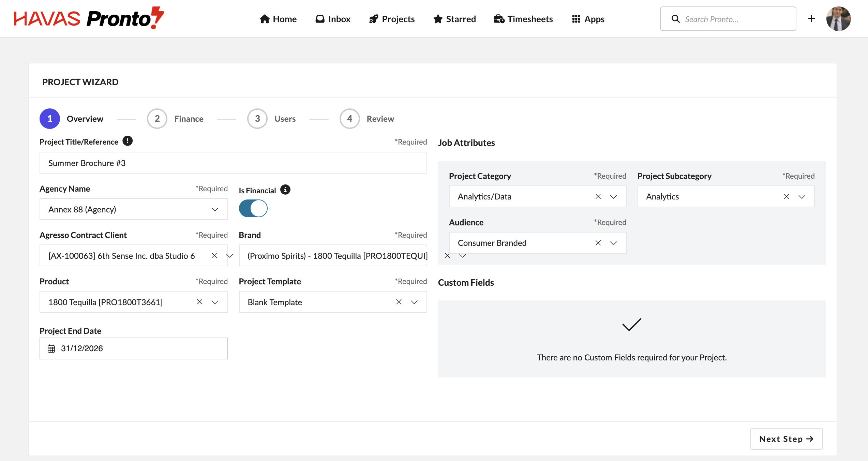868x461 pixels.
Task: Click the plus add icon in header
Action: coord(811,19)
